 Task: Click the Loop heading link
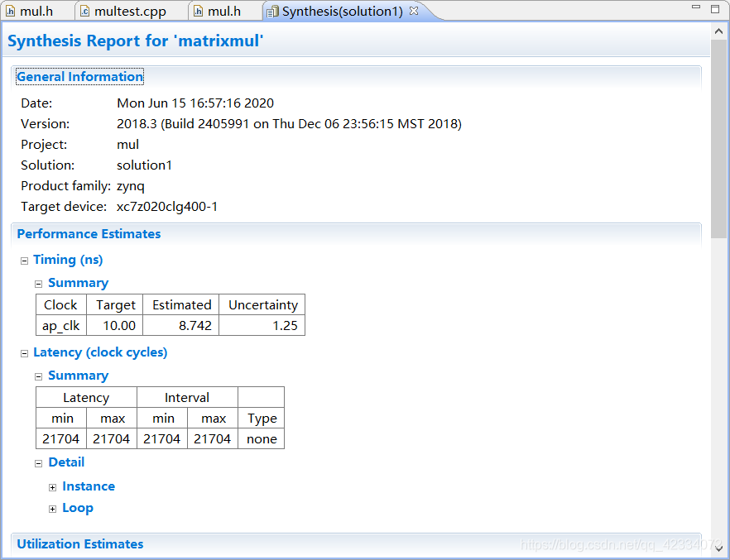click(78, 508)
